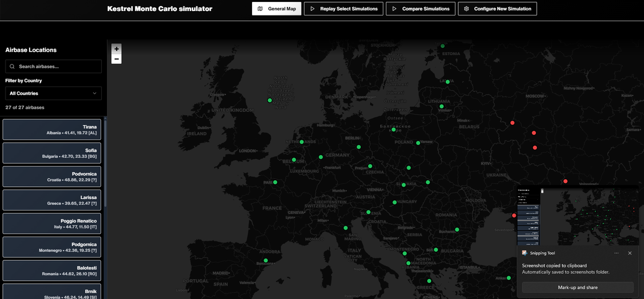Open the Compare Simulations tab

point(421,9)
